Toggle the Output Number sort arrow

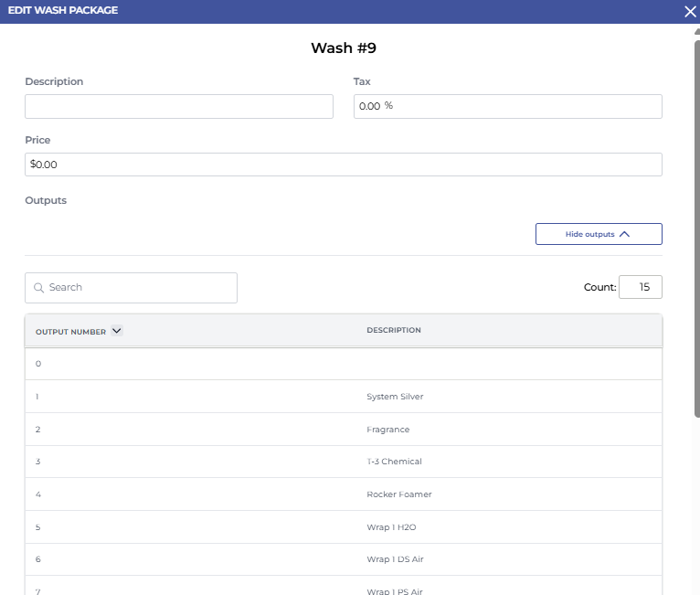[116, 331]
